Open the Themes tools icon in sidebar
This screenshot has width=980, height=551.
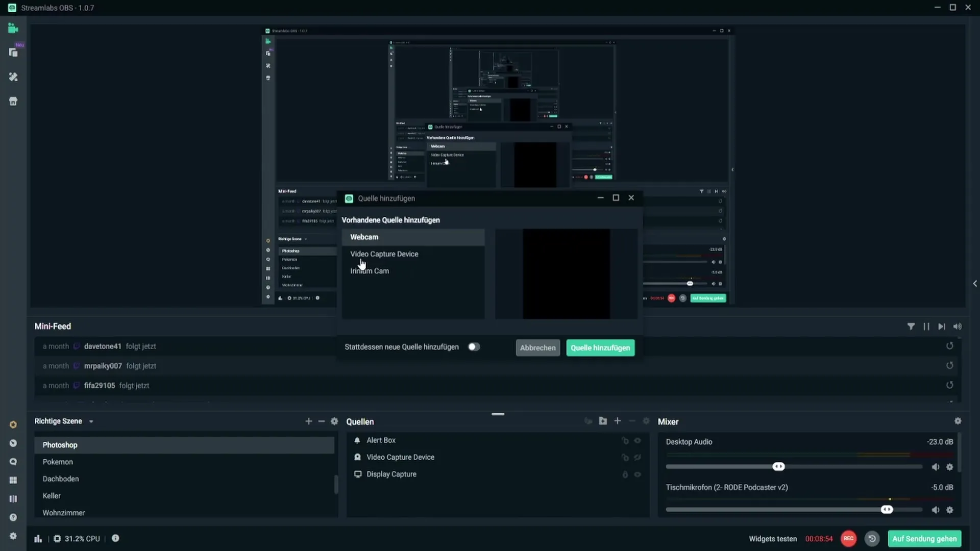tap(13, 77)
